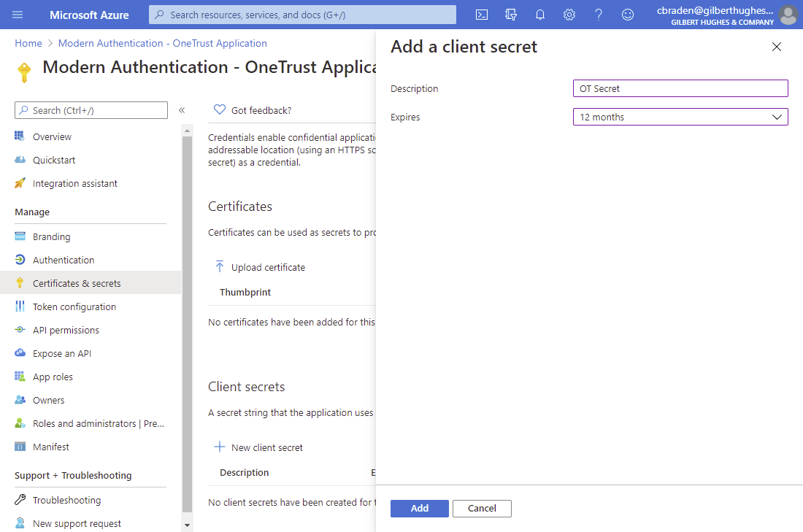This screenshot has height=532, width=803.
Task: Go to Home breadcrumb
Action: 28,44
